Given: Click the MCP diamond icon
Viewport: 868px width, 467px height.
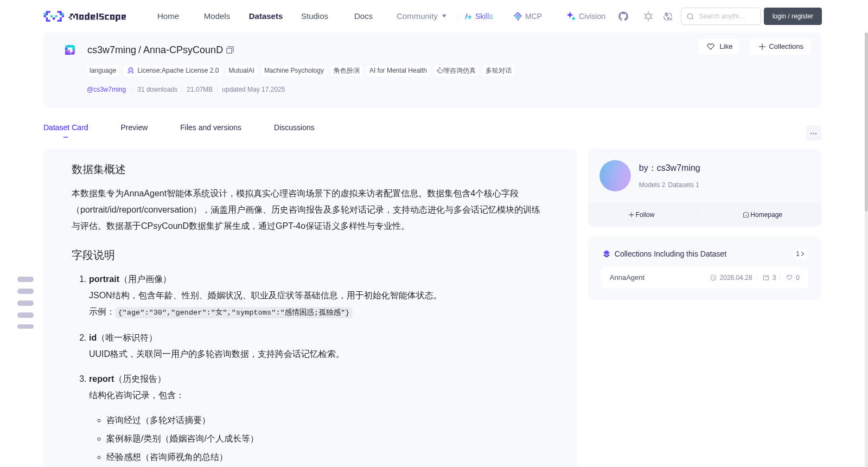Looking at the screenshot, I should click(x=518, y=16).
